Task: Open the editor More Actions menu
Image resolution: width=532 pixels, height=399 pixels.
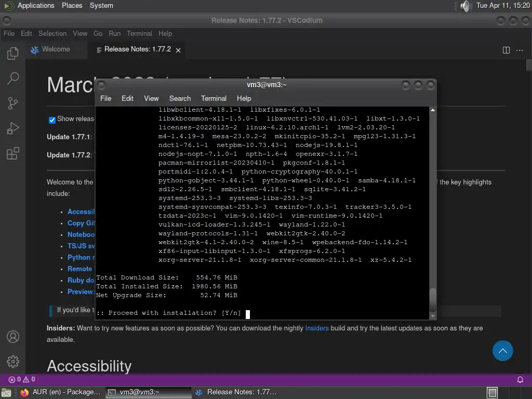Action: (x=520, y=50)
